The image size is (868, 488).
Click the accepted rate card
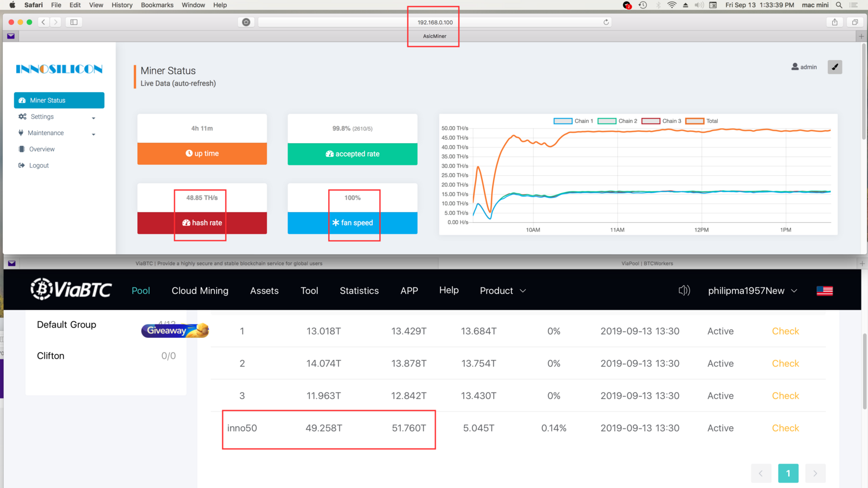coord(353,139)
